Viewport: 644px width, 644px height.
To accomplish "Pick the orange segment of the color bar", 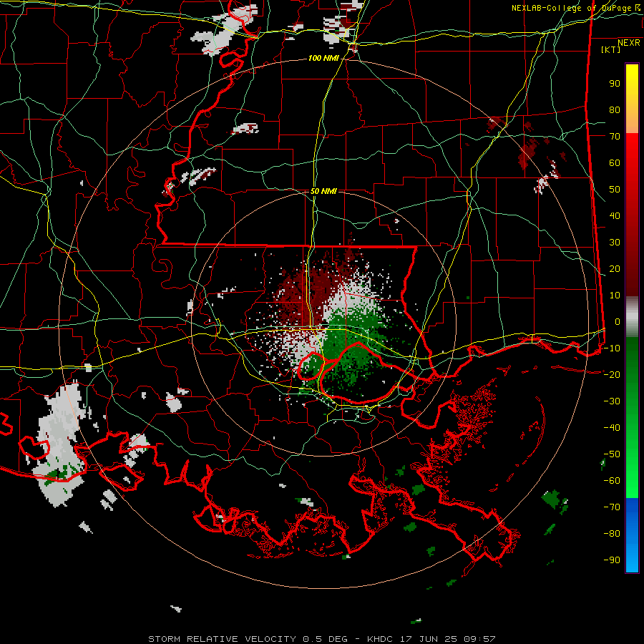I will pyautogui.click(x=632, y=120).
